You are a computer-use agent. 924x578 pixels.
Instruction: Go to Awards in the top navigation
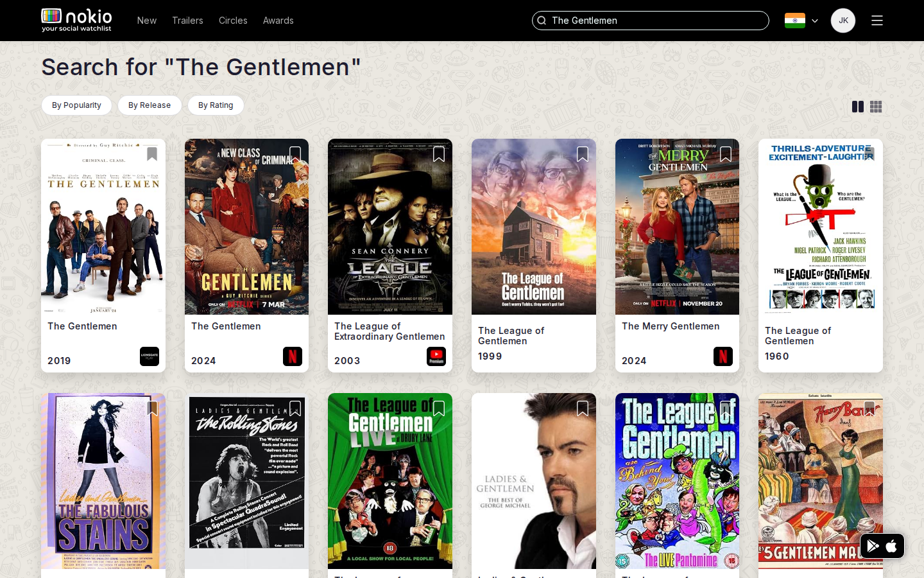(278, 21)
